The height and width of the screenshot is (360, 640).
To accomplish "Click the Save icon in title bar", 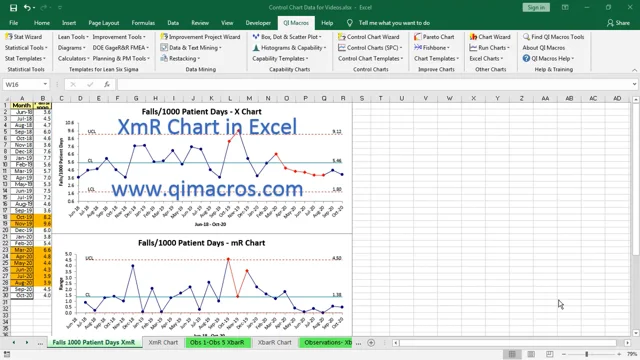I will tap(13, 7).
